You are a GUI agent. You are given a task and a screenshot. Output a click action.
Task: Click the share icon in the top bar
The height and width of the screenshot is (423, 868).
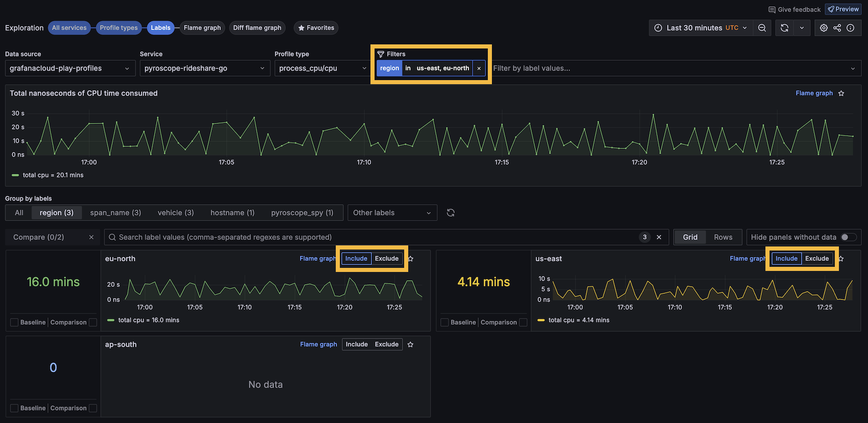[837, 28]
